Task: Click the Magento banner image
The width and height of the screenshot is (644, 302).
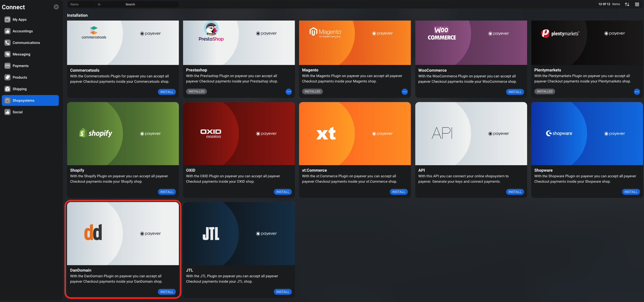Action: click(x=355, y=43)
